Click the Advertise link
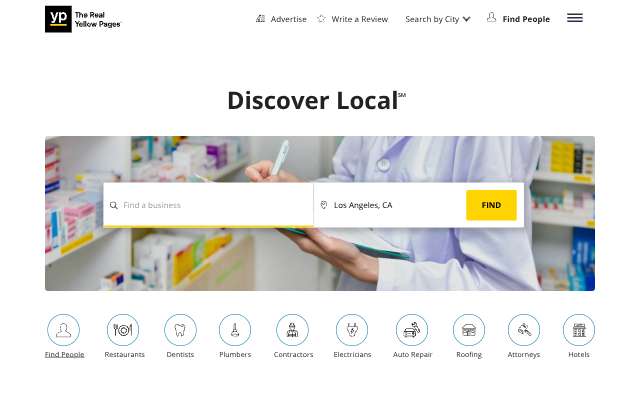The width and height of the screenshot is (640, 400). [288, 19]
